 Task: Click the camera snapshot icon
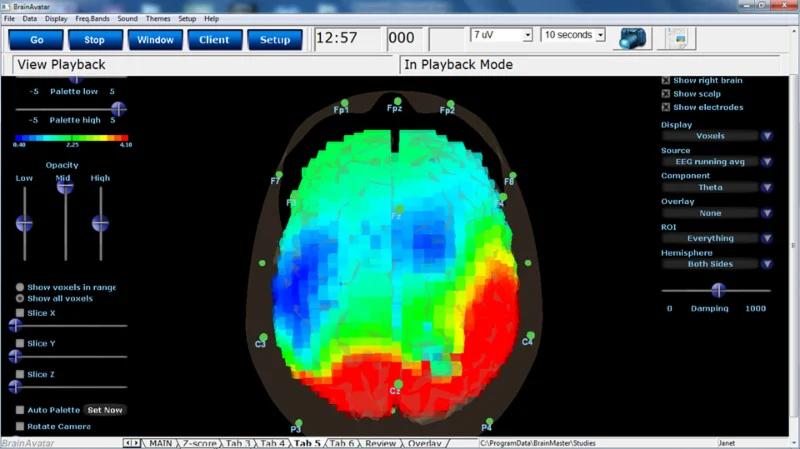coord(633,38)
